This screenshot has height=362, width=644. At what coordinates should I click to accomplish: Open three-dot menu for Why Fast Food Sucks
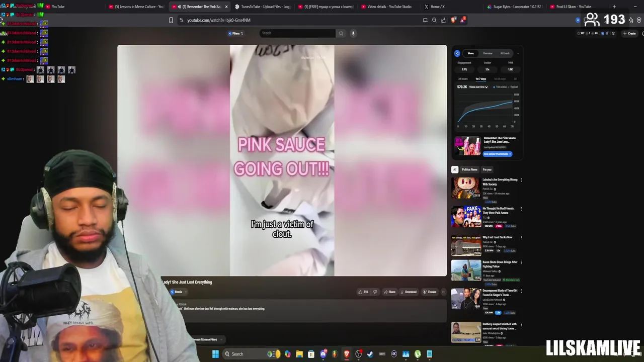[x=521, y=238]
